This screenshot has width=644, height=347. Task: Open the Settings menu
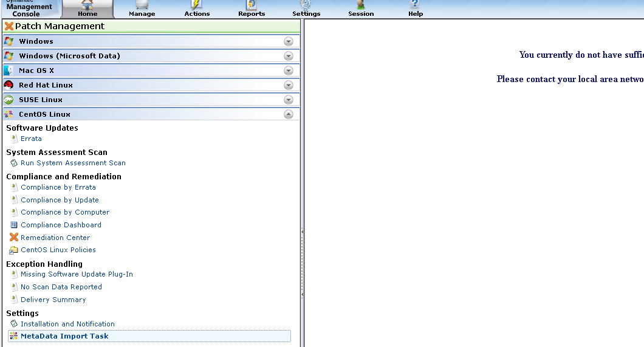(x=306, y=9)
